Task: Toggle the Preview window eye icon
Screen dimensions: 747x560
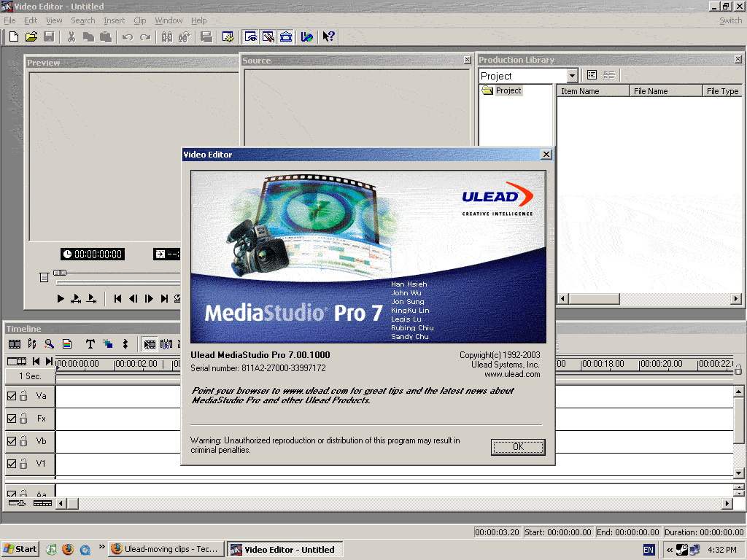Action: pos(251,36)
